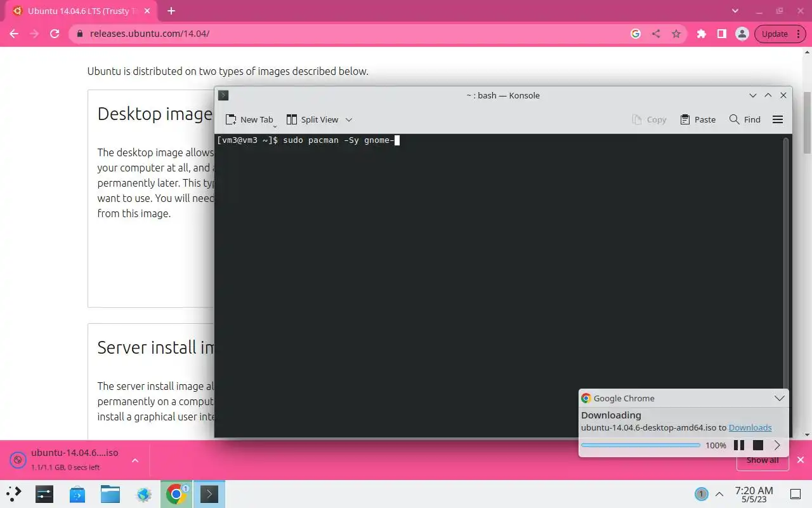Open Discover software center from taskbar
This screenshot has width=812, height=508.
[x=77, y=493]
